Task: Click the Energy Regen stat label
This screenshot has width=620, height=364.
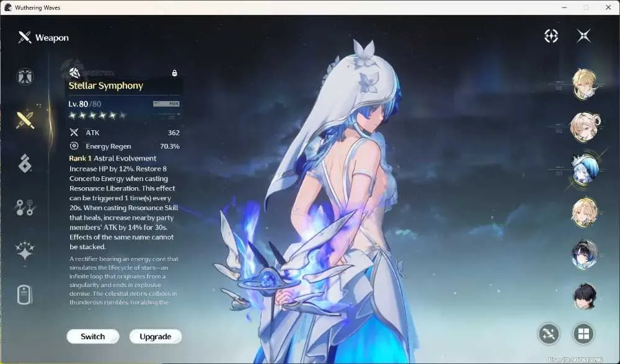Action: tap(108, 146)
